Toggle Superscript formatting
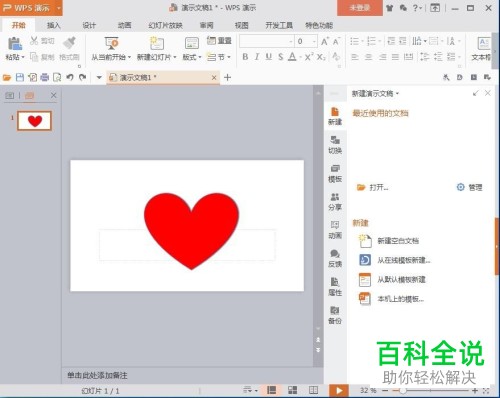Viewport: 500px width, 398px height. (x=309, y=57)
